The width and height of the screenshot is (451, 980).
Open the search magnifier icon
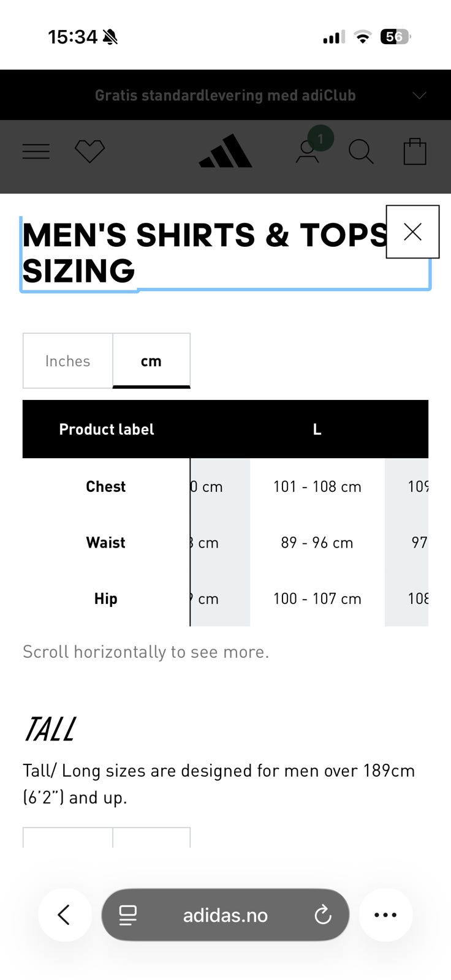(x=361, y=152)
